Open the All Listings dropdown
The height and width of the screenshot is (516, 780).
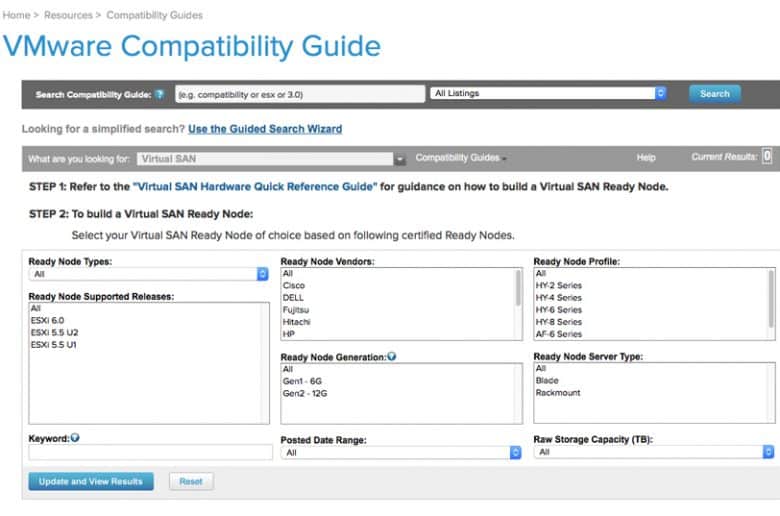pyautogui.click(x=548, y=93)
